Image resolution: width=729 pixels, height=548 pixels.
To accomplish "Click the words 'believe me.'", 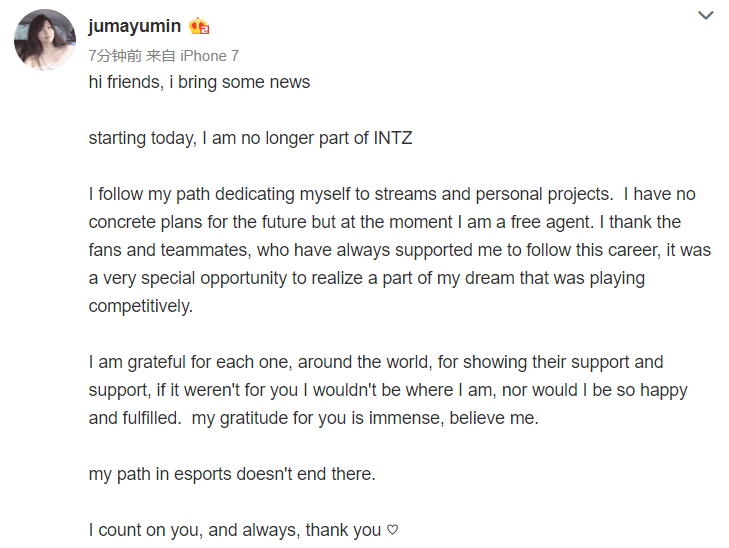I will click(x=494, y=418).
